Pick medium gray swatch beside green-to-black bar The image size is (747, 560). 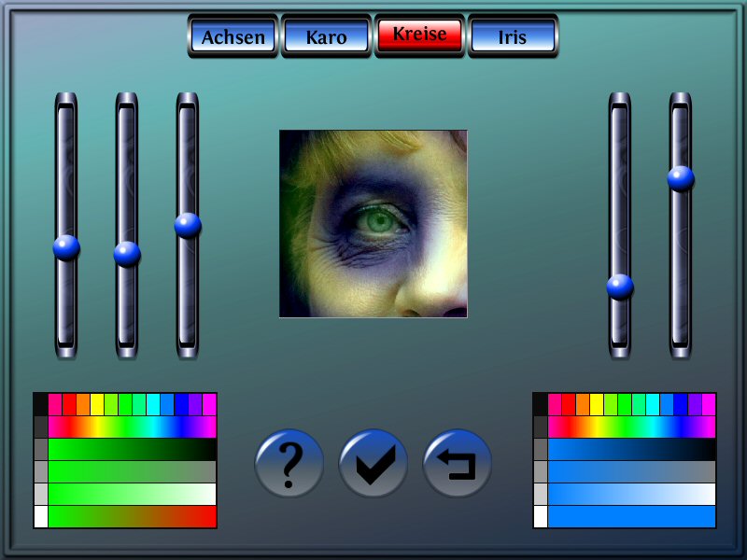pyautogui.click(x=41, y=450)
